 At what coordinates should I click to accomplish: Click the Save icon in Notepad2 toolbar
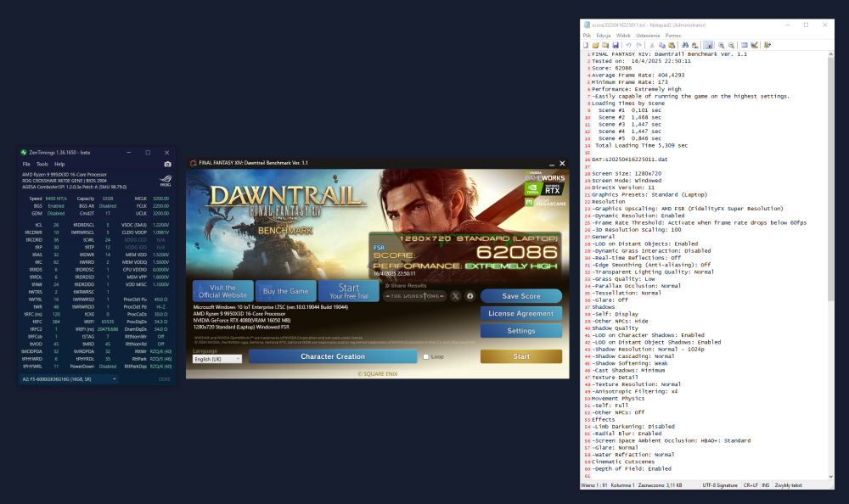click(616, 45)
